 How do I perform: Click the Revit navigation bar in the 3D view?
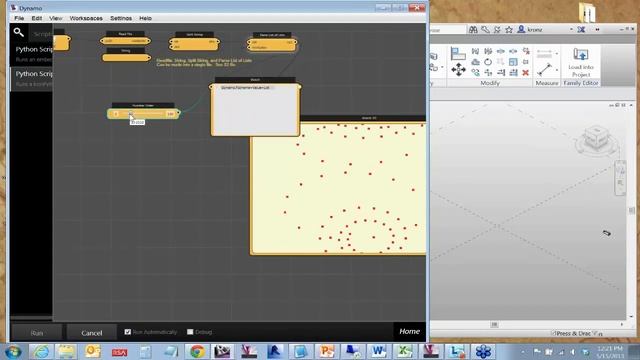point(620,177)
